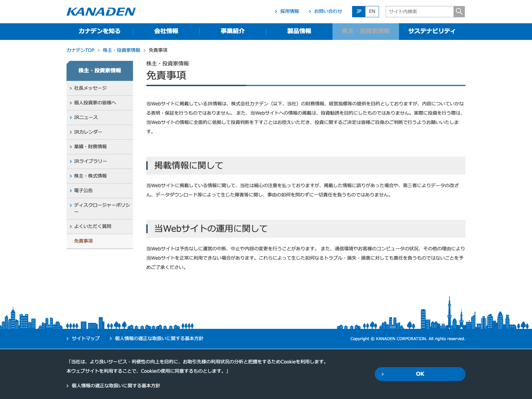Select the JP language button

359,12
